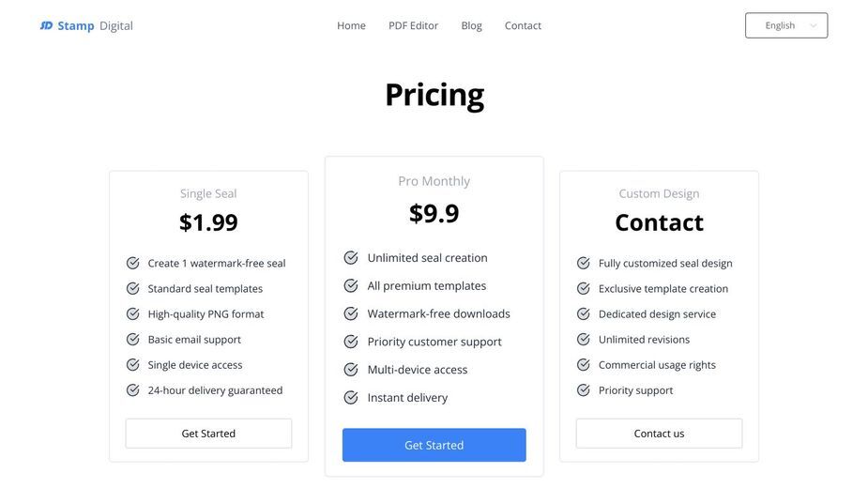Click checkmark icon beside Fully customized seal design
Image resolution: width=868 pixels, height=488 pixels.
(584, 263)
